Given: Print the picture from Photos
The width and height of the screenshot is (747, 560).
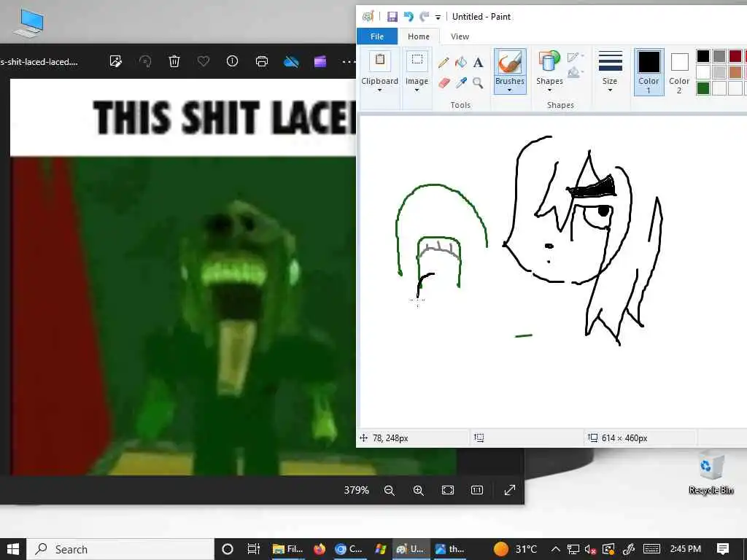Looking at the screenshot, I should (262, 61).
